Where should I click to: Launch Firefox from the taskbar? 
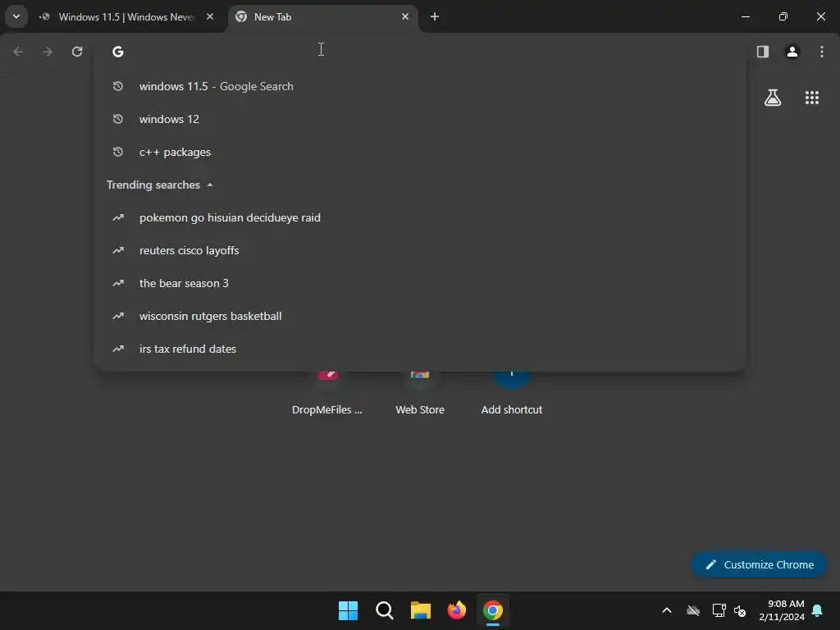[456, 610]
